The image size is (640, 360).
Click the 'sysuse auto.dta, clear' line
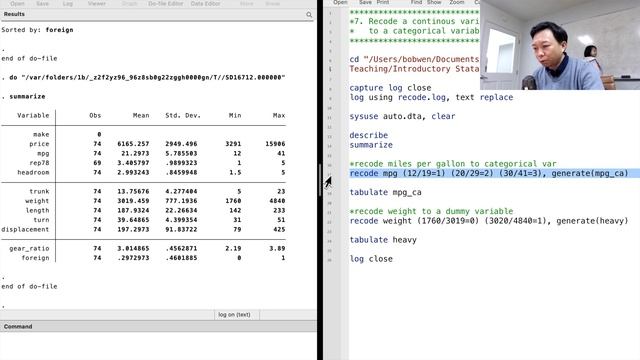pyautogui.click(x=402, y=116)
